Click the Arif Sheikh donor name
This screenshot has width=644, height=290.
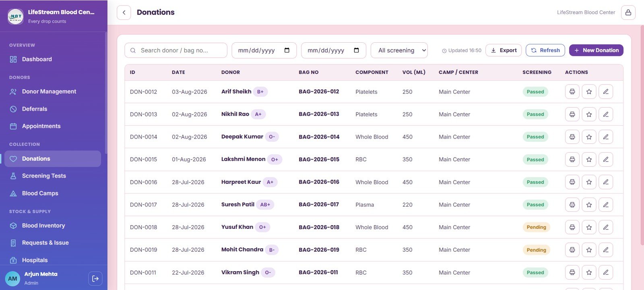(x=236, y=91)
